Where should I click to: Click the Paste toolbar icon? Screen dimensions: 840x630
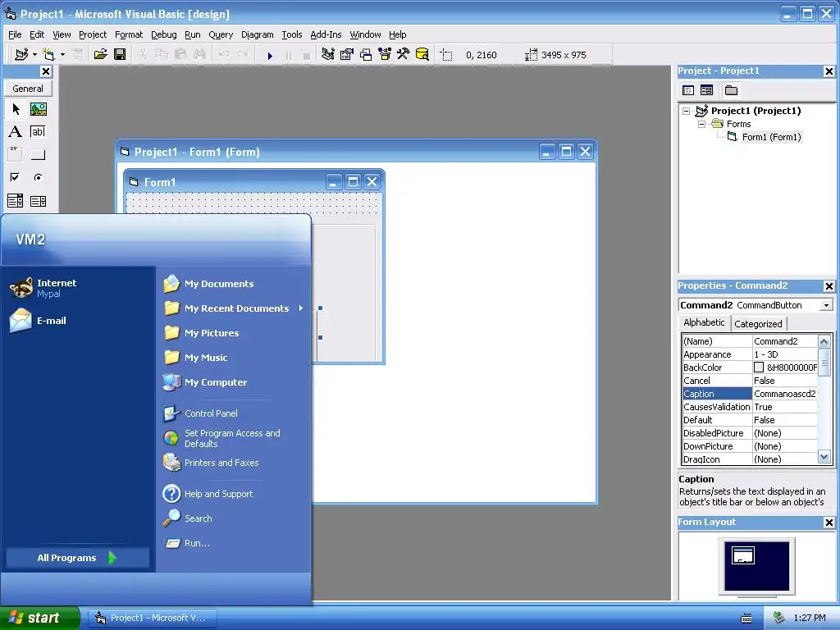pos(180,54)
